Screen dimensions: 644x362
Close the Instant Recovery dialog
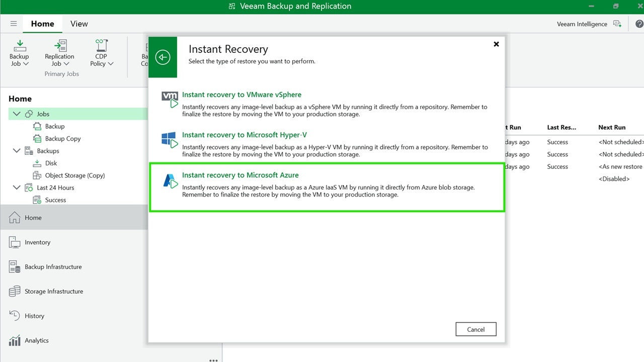[496, 44]
